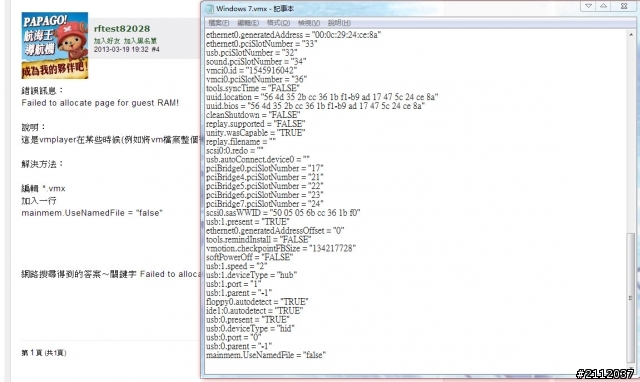The image size is (640, 382).
Task: Click the Notepad scrollbar up arrow
Action: click(x=631, y=35)
